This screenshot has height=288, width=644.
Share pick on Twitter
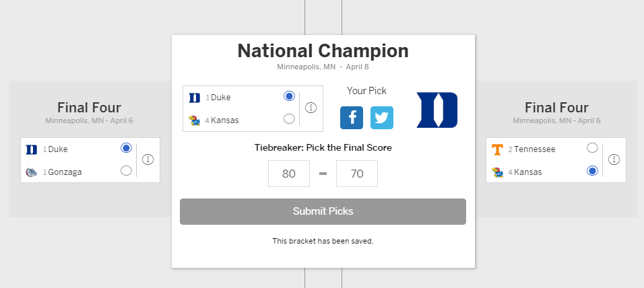382,118
